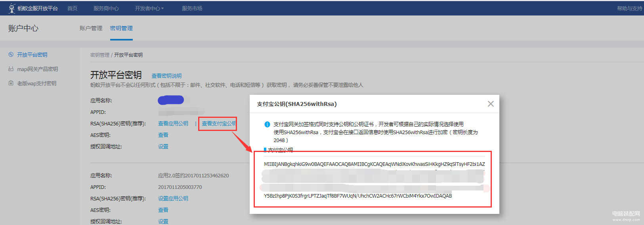Click the 密钥管理 breadcrumb link
The width and height of the screenshot is (644, 225).
pyautogui.click(x=99, y=55)
